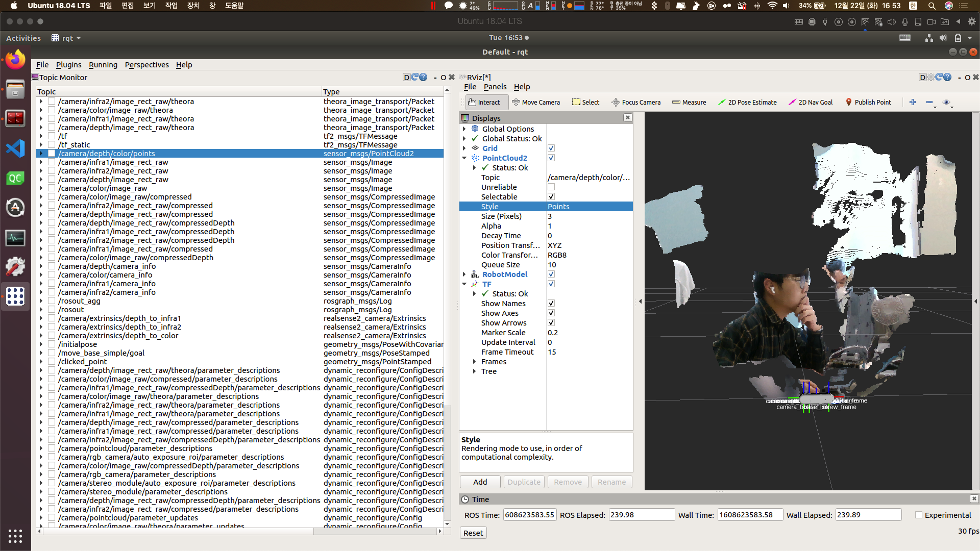Screen dimensions: 980x551
Task: Uncheck the Grid display checkbox
Action: [x=551, y=148]
